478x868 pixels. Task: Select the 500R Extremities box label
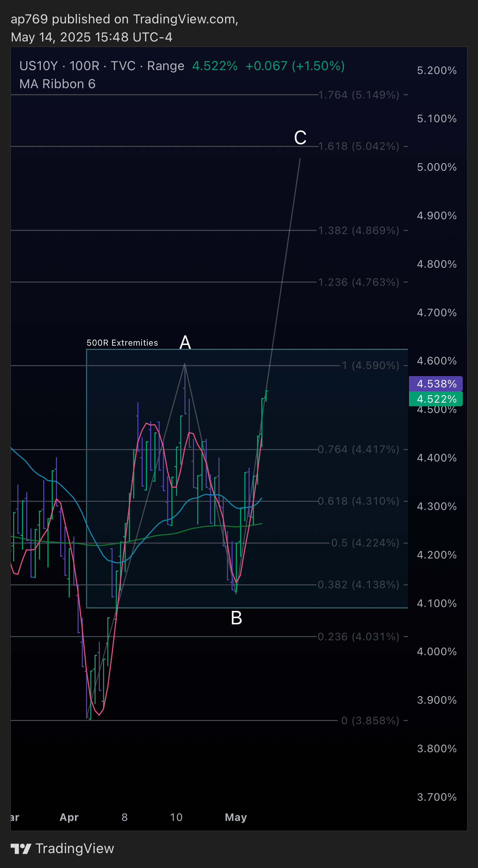[x=122, y=343]
